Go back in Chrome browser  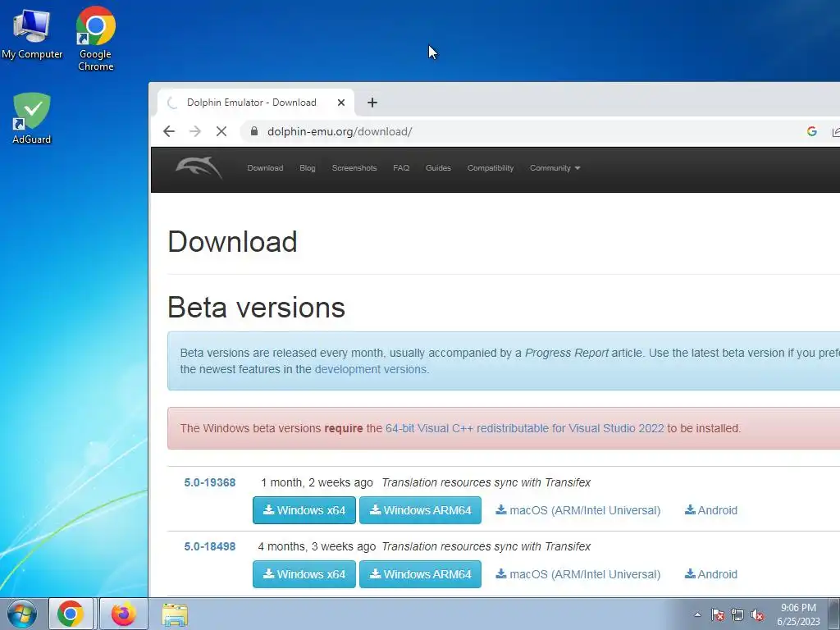[169, 131]
